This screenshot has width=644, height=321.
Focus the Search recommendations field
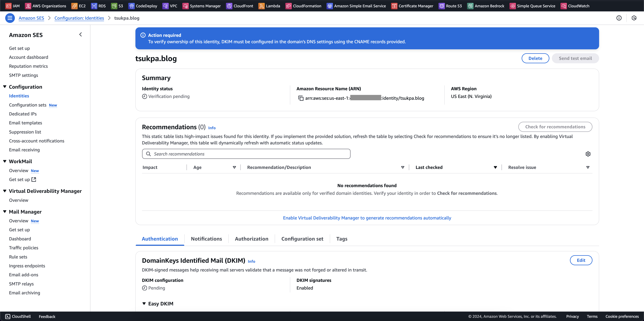(x=246, y=154)
